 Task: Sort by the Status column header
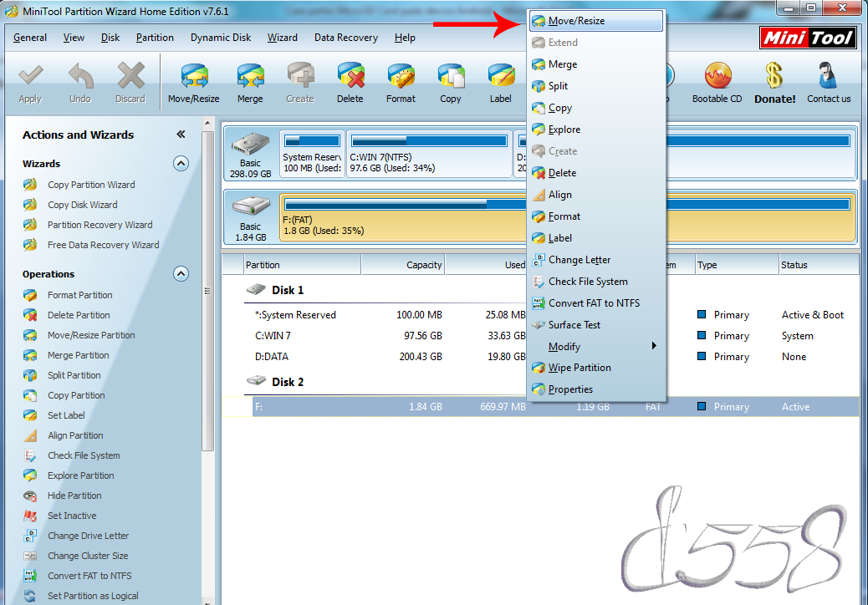point(819,265)
